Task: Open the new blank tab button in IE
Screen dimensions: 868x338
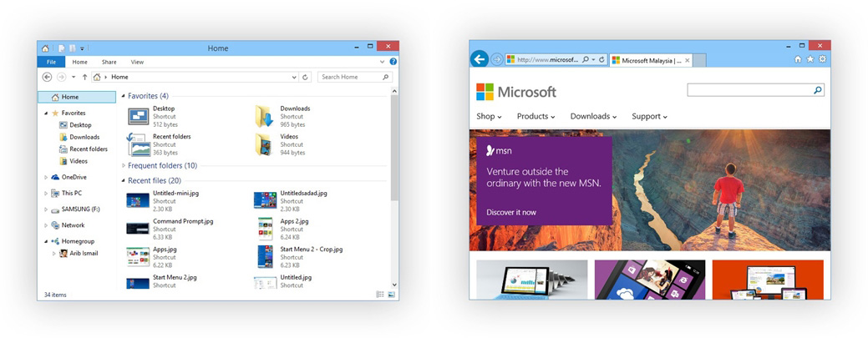Action: 699,60
